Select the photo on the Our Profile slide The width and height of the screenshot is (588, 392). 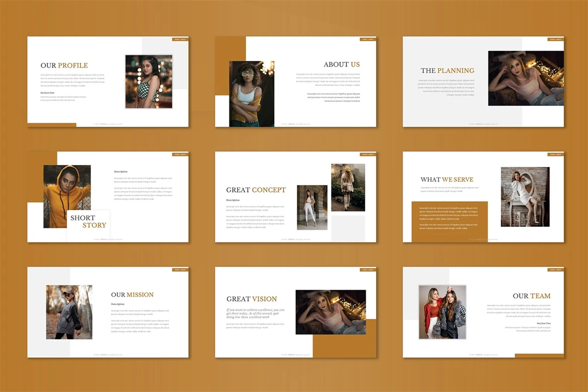pyautogui.click(x=148, y=81)
